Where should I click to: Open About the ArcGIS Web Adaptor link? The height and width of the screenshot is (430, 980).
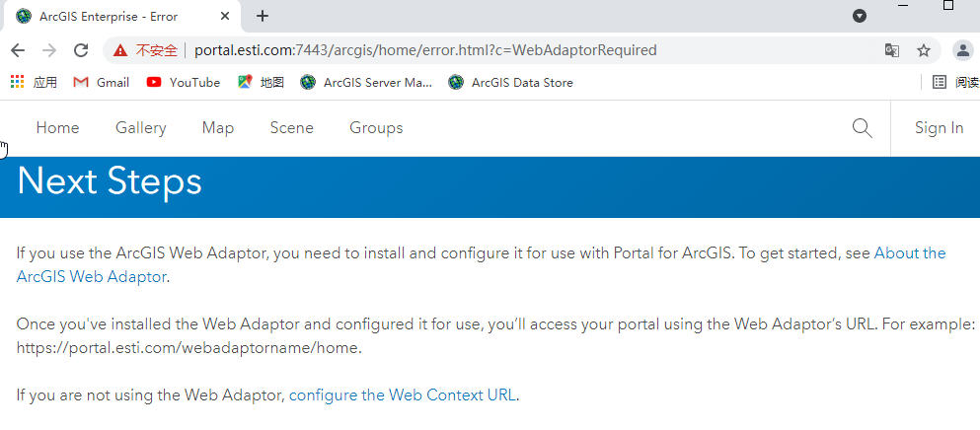click(481, 264)
